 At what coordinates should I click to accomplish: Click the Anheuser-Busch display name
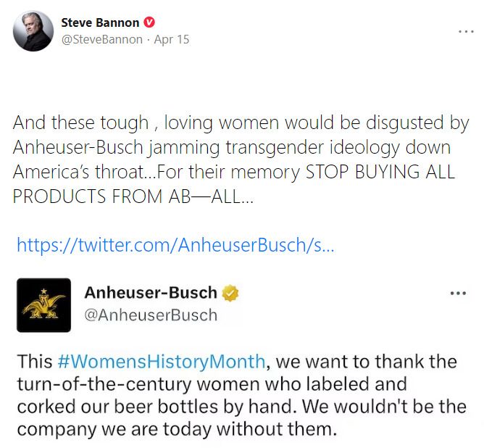coord(151,293)
